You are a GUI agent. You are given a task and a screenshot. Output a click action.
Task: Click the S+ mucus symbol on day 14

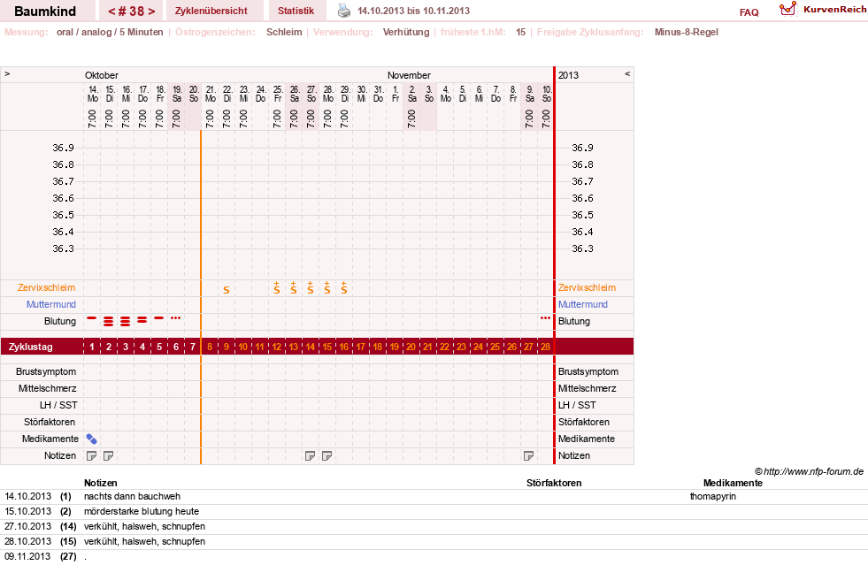tap(311, 287)
